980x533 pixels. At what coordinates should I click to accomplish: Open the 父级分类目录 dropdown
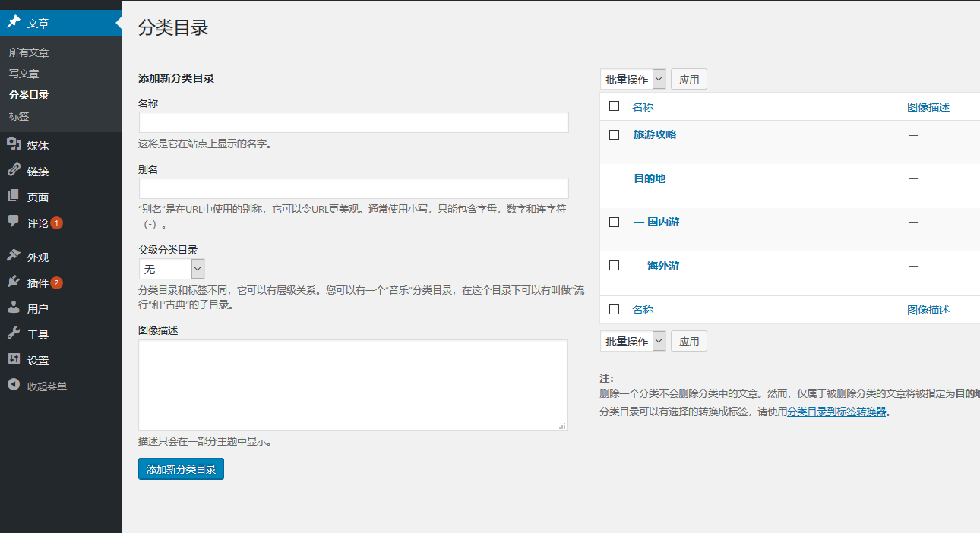pyautogui.click(x=172, y=269)
